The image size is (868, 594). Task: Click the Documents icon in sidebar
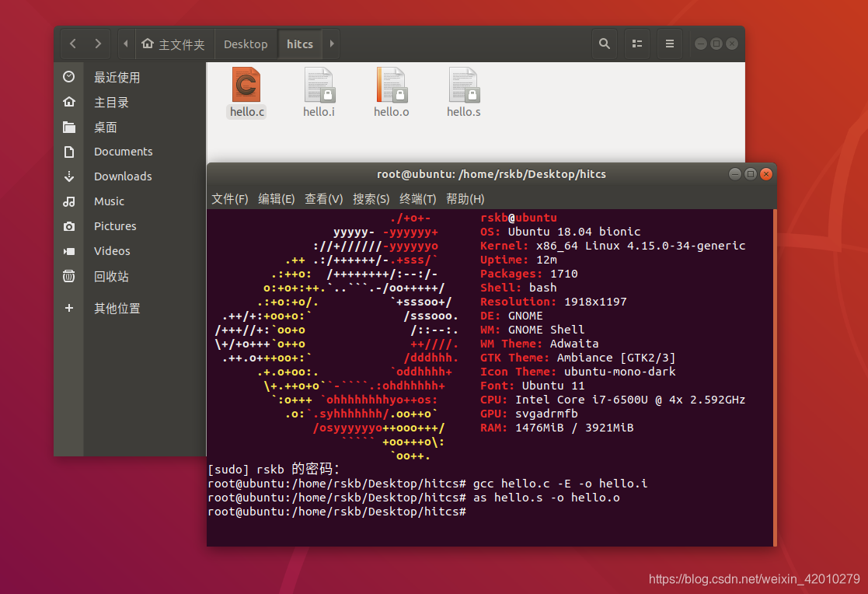tap(68, 152)
